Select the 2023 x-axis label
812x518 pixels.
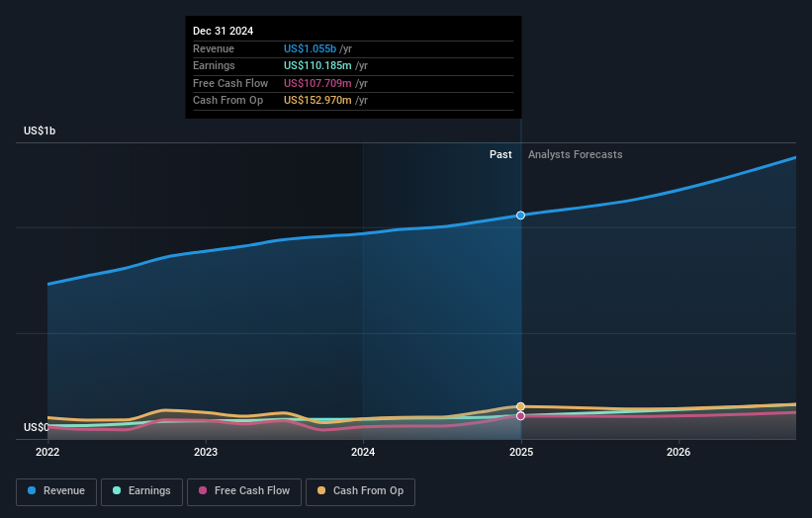click(x=206, y=453)
